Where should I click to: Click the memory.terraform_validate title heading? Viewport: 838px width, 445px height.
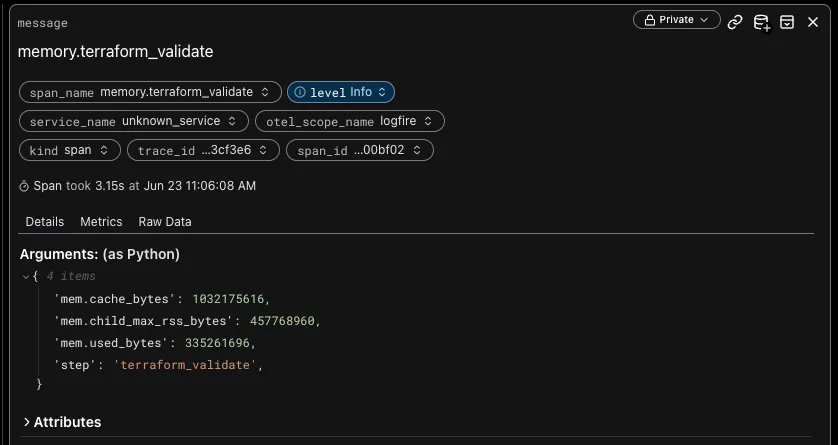click(115, 52)
